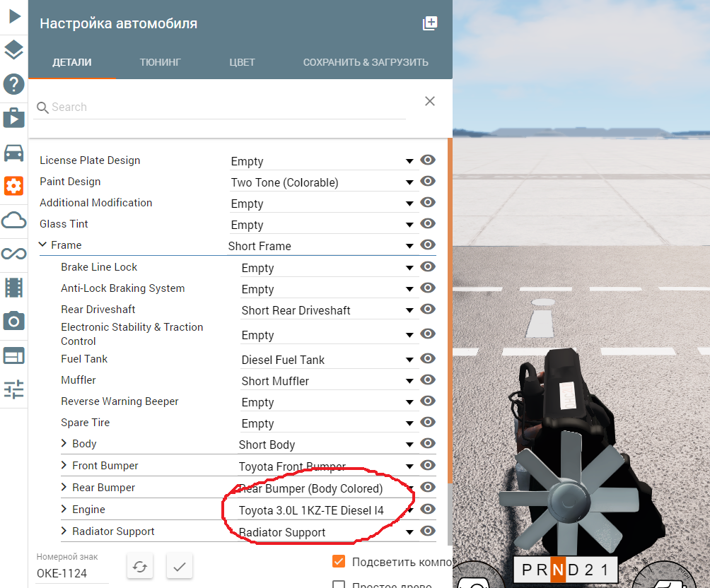710x588 pixels.
Task: Open the Diesel Fuel Tank dropdown
Action: tap(328, 360)
